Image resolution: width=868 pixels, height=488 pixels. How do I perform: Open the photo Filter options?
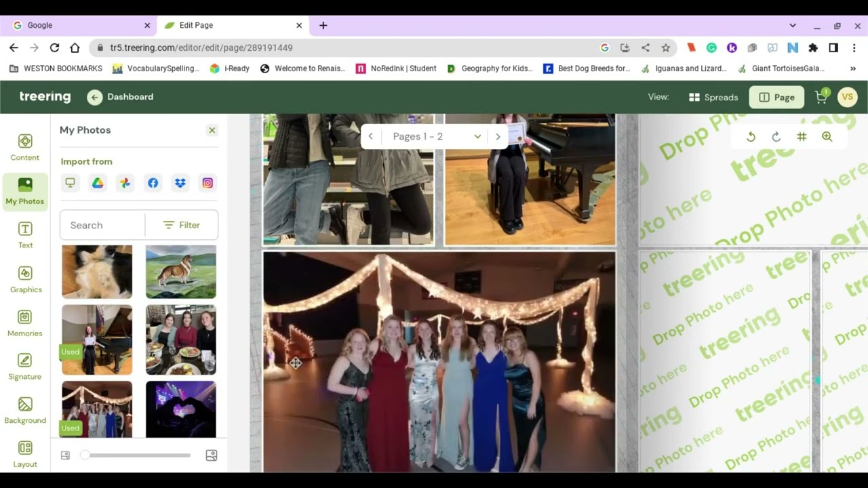pos(181,225)
